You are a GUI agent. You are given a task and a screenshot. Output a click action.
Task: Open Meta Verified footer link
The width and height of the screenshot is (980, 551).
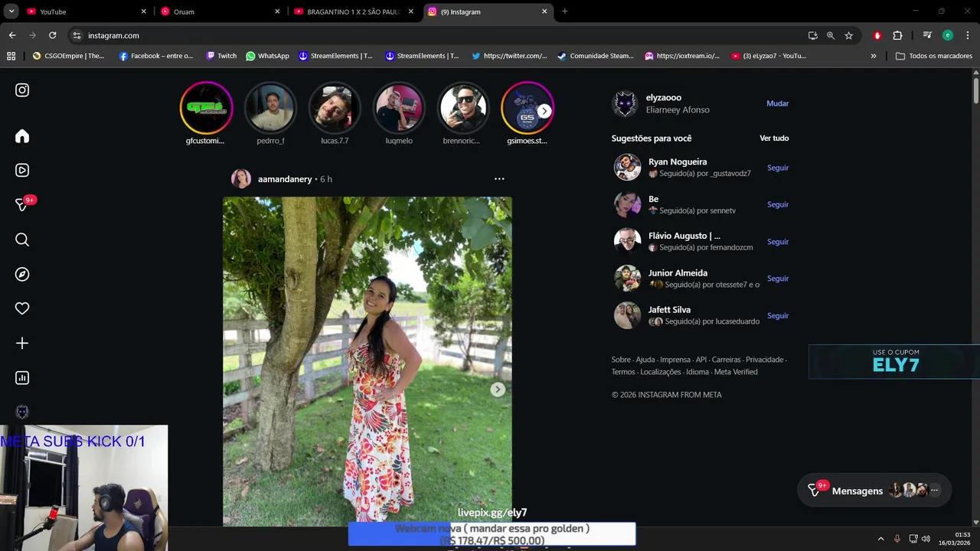click(x=736, y=372)
